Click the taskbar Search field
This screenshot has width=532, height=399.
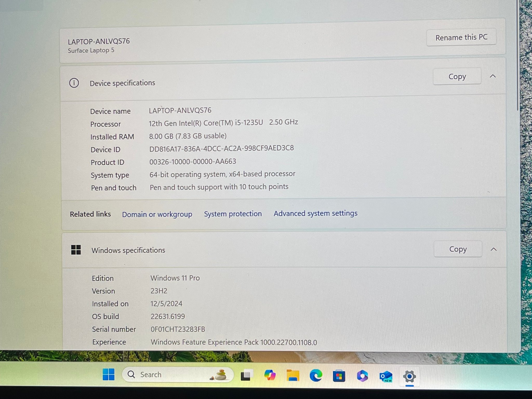pos(178,375)
